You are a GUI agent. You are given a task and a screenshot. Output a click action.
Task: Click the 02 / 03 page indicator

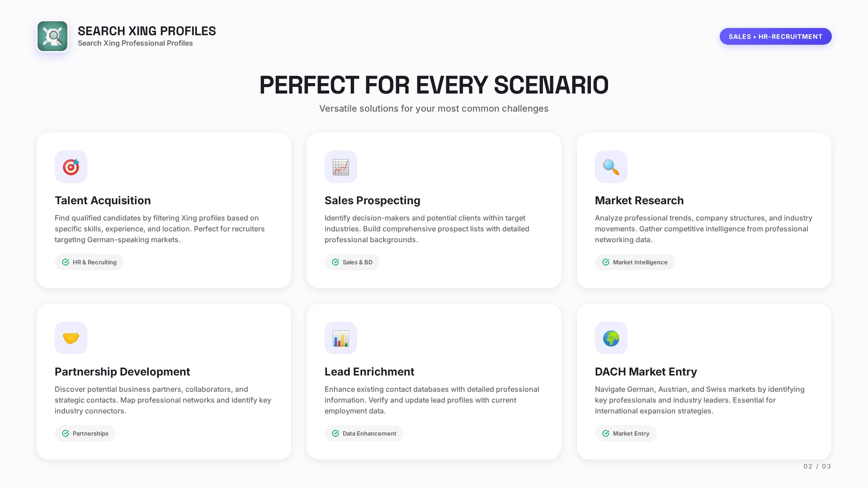pos(817,466)
